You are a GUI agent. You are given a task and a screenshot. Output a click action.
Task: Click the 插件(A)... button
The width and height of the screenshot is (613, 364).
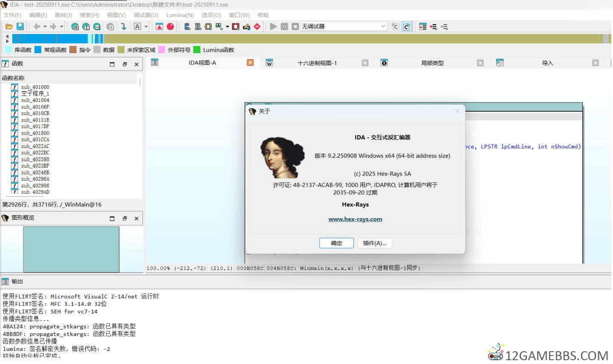click(x=374, y=243)
